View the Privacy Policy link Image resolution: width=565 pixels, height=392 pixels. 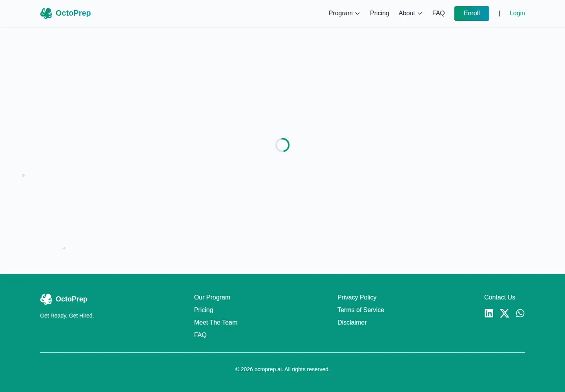pyautogui.click(x=357, y=297)
